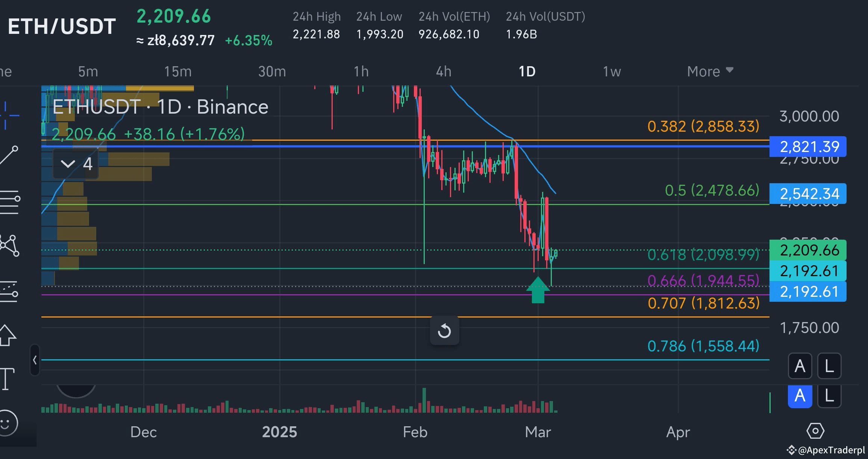Viewport: 868px width, 459px height.
Task: Click the 3,000.00 price axis label
Action: [x=809, y=116]
